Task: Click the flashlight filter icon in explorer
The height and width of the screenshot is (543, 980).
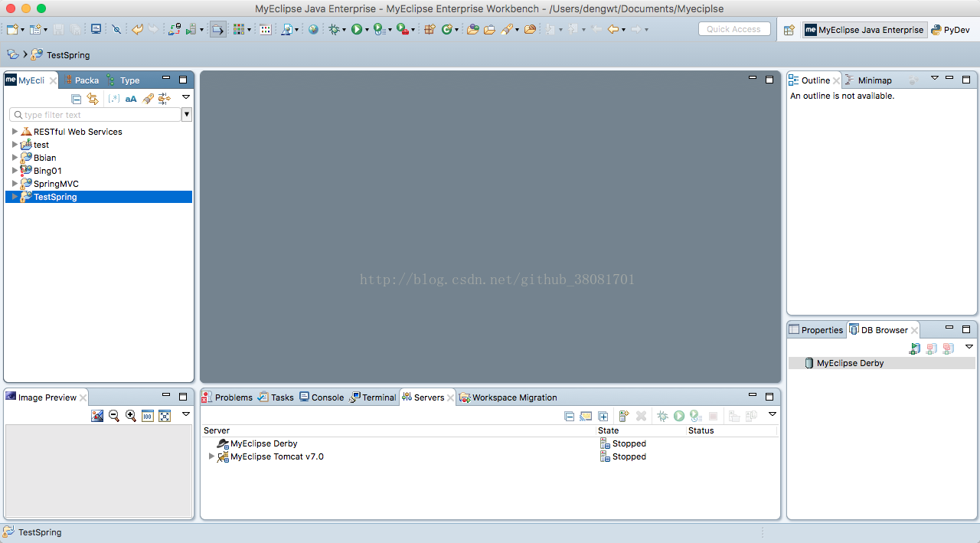Action: [x=148, y=99]
